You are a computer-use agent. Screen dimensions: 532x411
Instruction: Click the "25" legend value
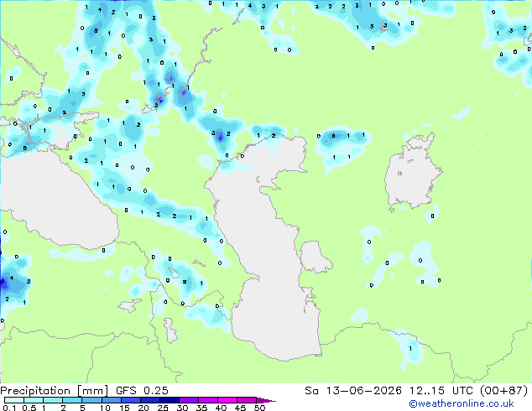click(163, 408)
